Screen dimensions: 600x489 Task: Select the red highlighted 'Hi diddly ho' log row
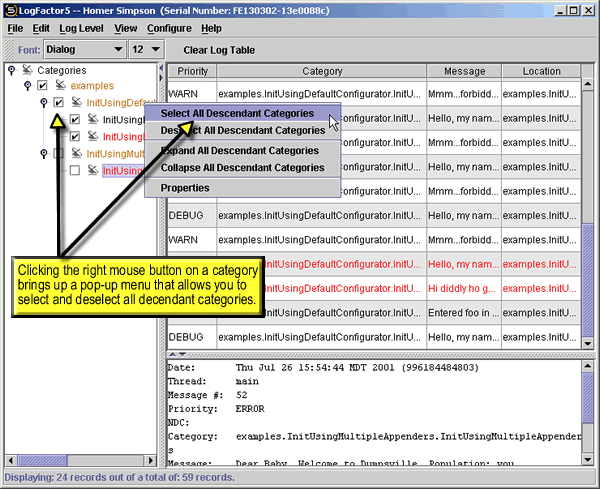pyautogui.click(x=380, y=288)
